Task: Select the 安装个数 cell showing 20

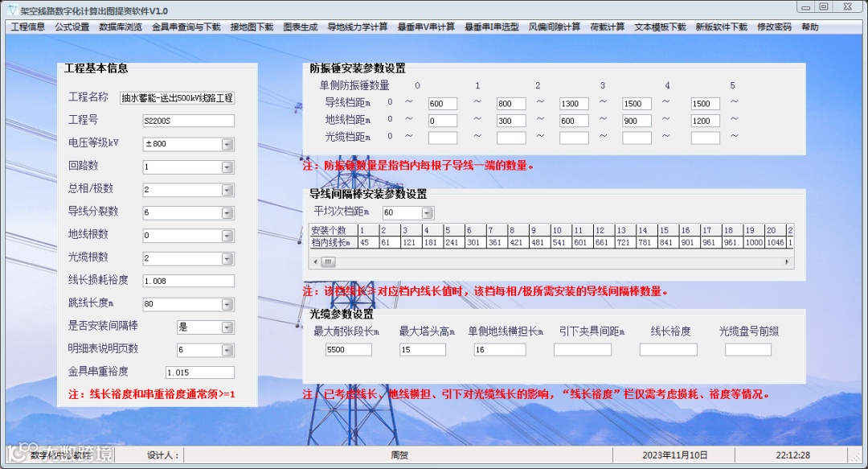Action: (775, 230)
